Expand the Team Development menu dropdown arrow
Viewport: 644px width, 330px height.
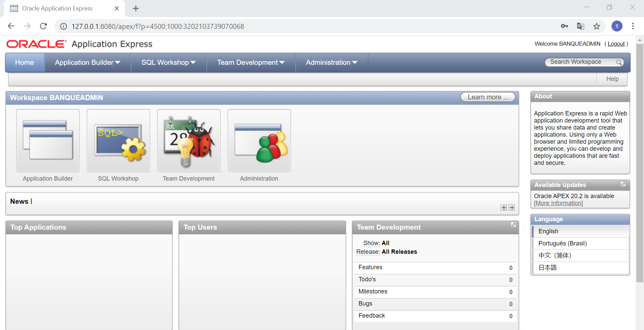coord(282,62)
